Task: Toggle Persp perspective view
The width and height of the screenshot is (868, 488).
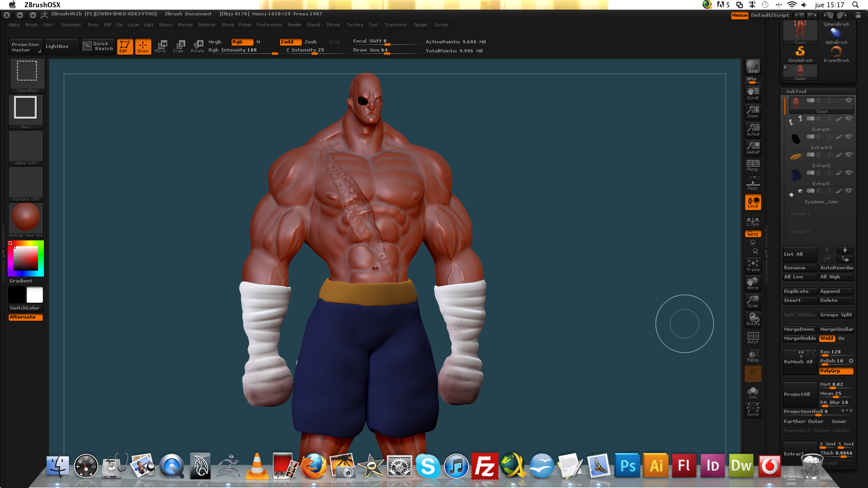Action: pyautogui.click(x=753, y=165)
